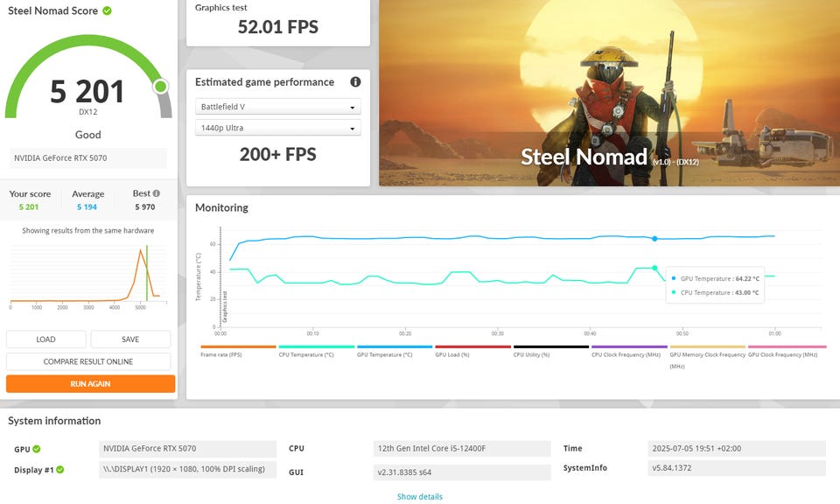
Task: Open the Battlefield V game dropdown
Action: click(277, 107)
